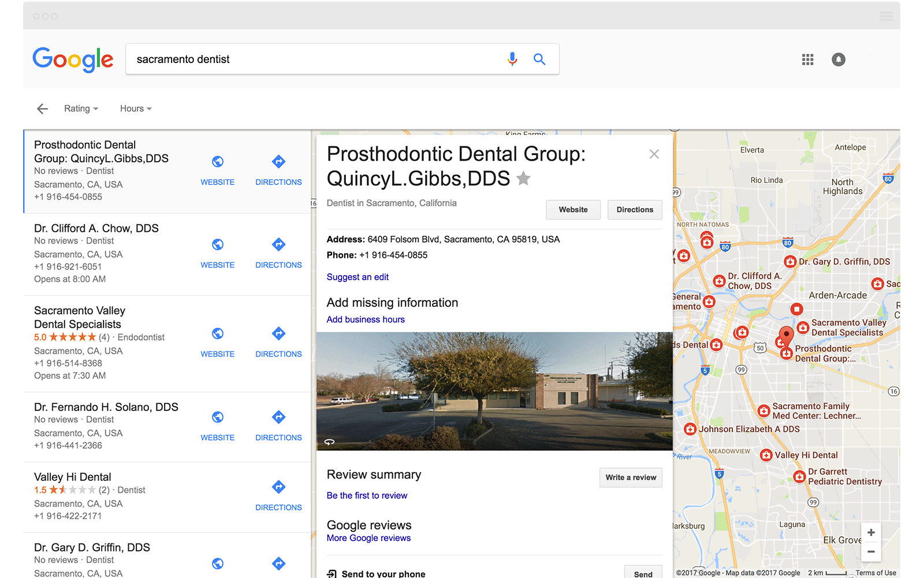924x578 pixels.
Task: Open the Google apps grid
Action: click(808, 60)
